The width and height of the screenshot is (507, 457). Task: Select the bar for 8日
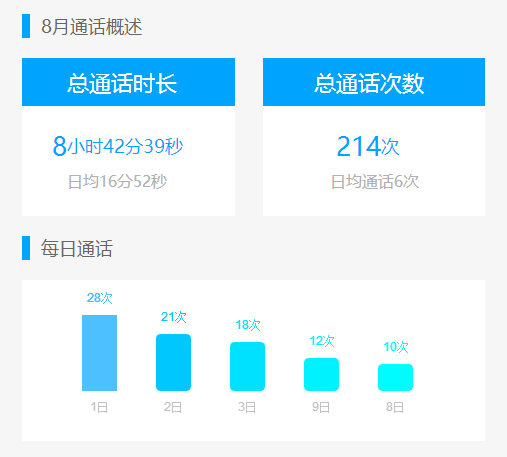pos(395,377)
